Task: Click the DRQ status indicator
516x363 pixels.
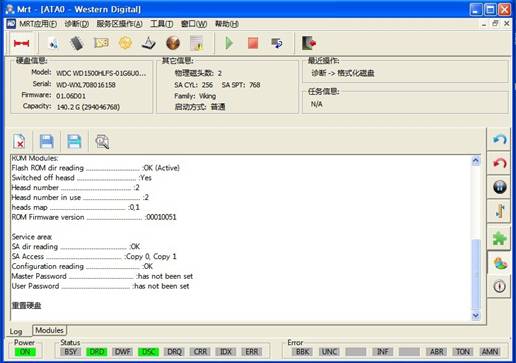Action: (174, 352)
